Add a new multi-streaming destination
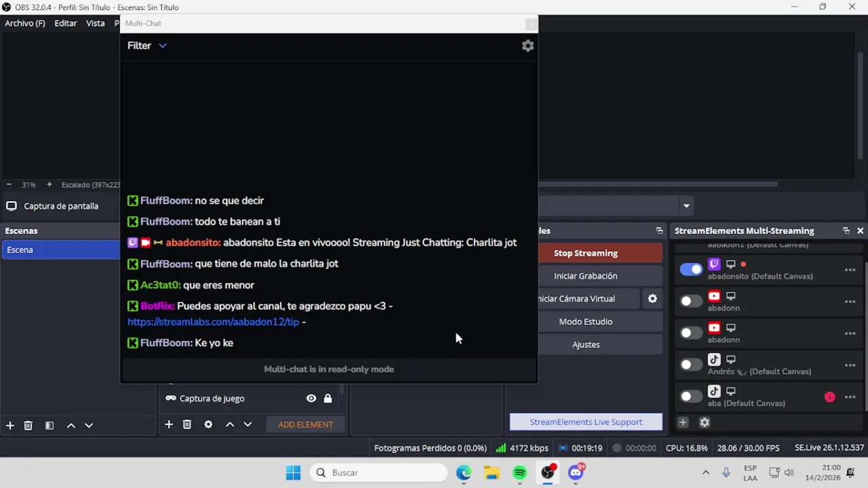 683,422
